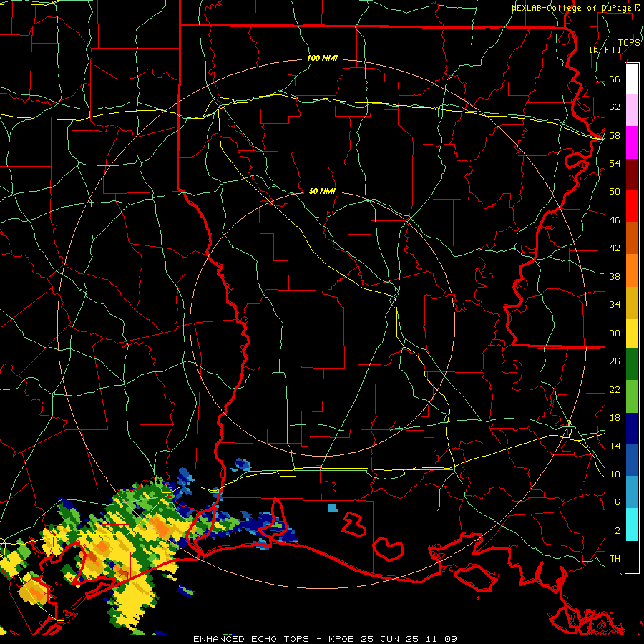Click the legend value 46
Screen dimensions: 644x644
coord(615,220)
